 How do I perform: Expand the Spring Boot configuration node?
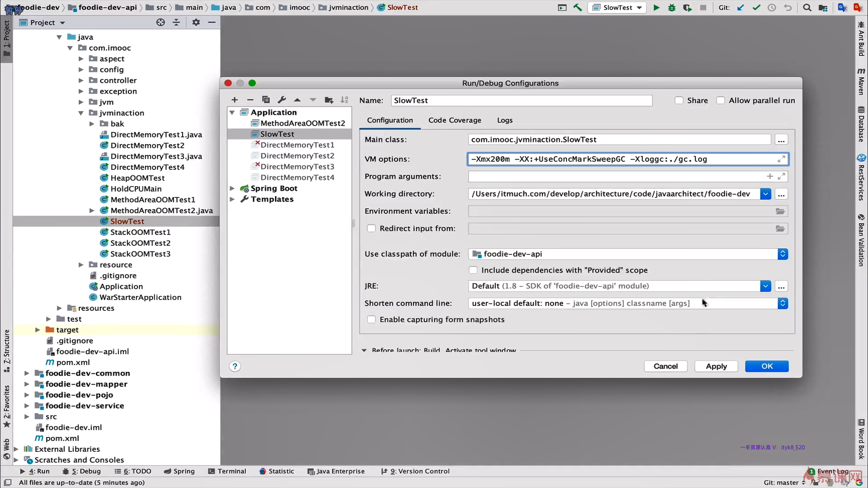pyautogui.click(x=232, y=188)
